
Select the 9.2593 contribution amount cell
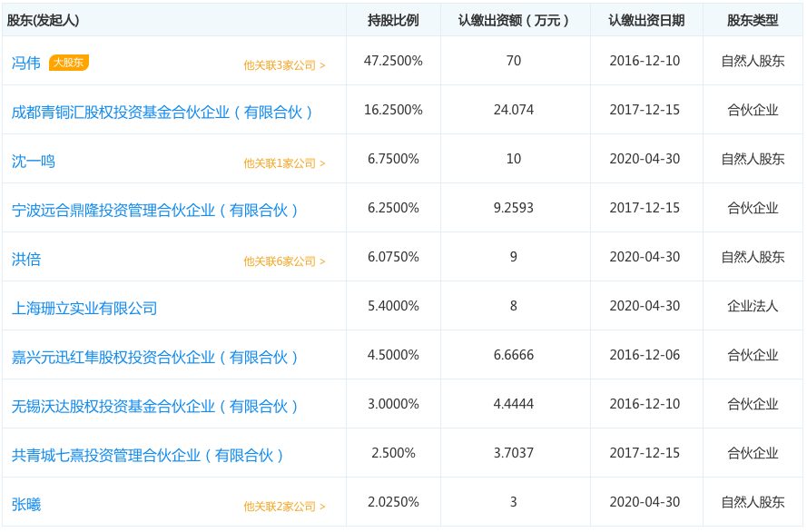click(514, 208)
